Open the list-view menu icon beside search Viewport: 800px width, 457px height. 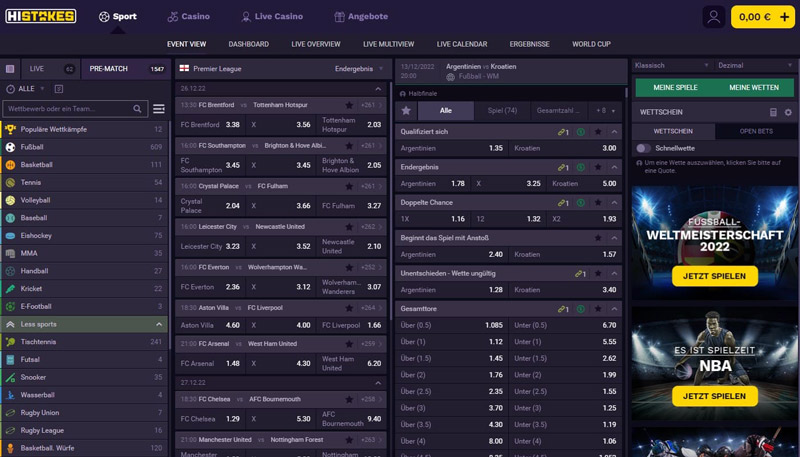(159, 109)
